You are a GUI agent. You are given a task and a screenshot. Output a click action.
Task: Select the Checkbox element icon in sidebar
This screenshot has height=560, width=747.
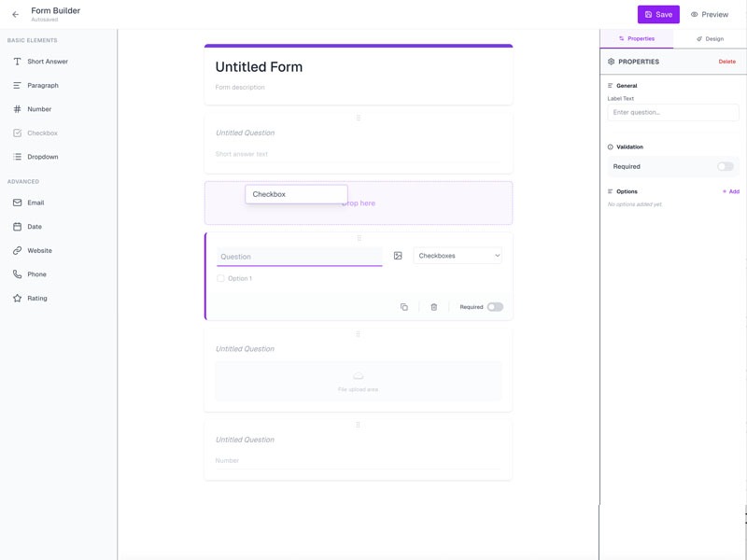(17, 133)
